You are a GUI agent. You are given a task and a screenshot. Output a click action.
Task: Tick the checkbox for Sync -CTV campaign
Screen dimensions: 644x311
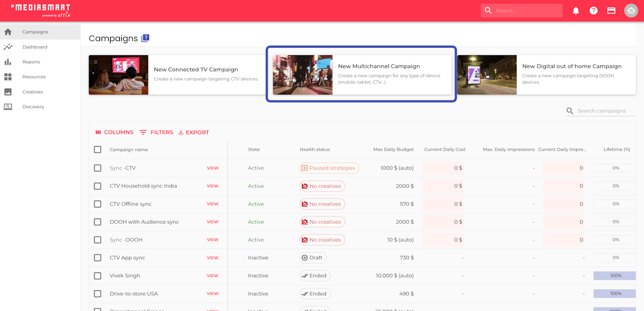[98, 168]
